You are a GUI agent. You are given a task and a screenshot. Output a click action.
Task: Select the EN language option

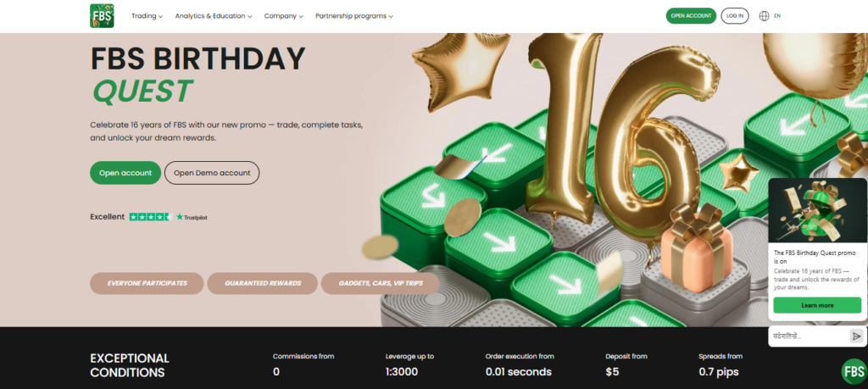pos(777,16)
